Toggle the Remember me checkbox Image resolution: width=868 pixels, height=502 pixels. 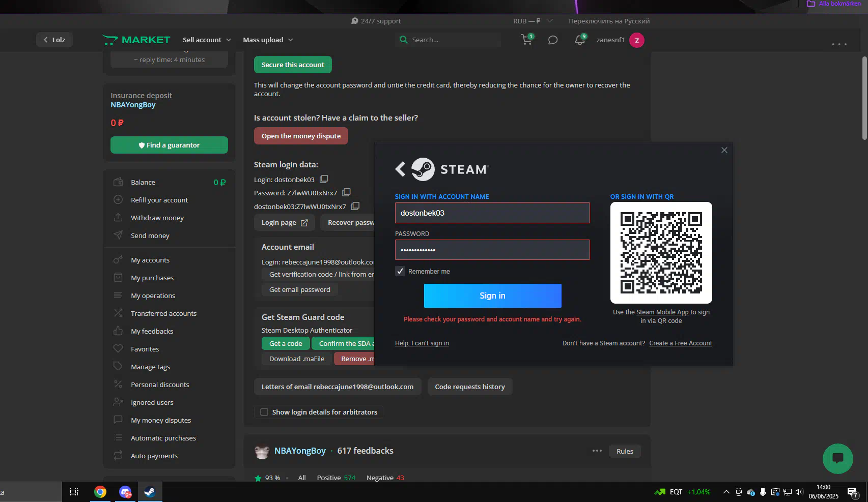[400, 271]
